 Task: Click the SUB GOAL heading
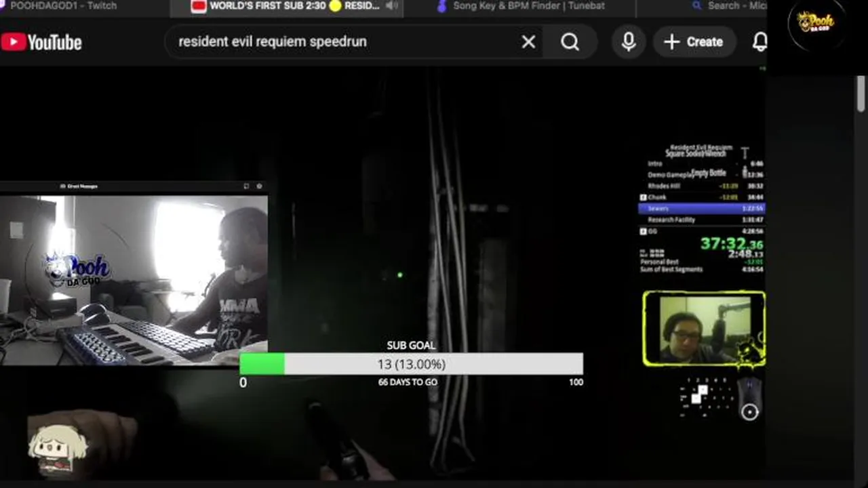[x=411, y=346]
